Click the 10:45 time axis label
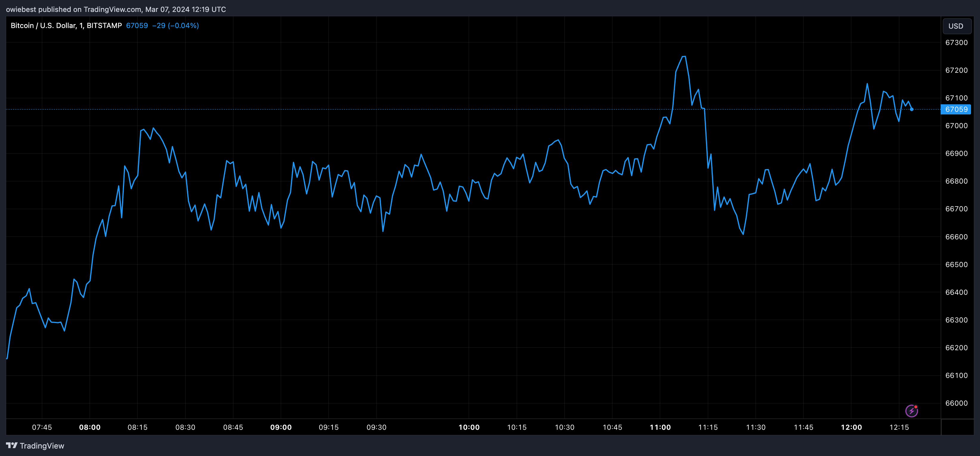The image size is (980, 456). (x=613, y=427)
